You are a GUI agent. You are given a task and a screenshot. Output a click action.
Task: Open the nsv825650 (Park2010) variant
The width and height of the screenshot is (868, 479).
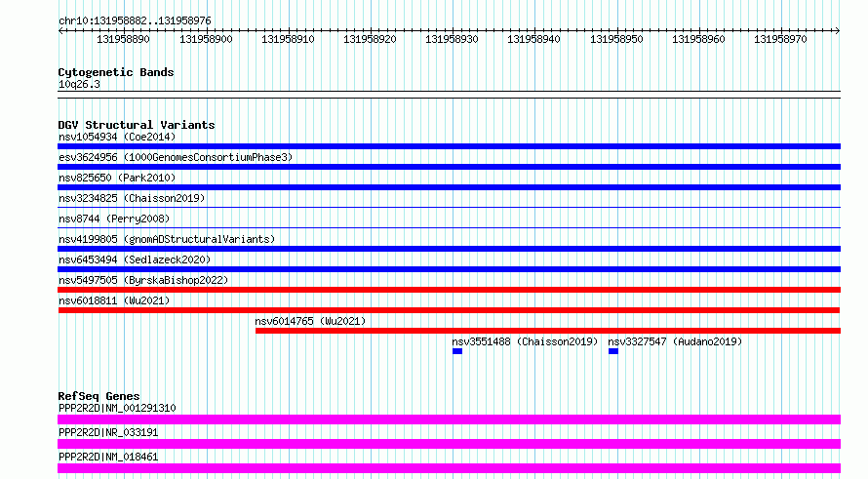117,178
